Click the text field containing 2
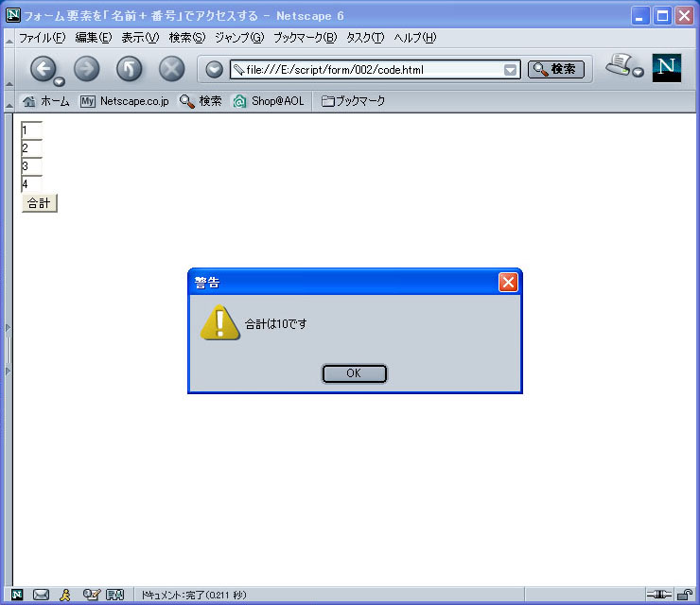The height and width of the screenshot is (605, 700). [x=32, y=148]
